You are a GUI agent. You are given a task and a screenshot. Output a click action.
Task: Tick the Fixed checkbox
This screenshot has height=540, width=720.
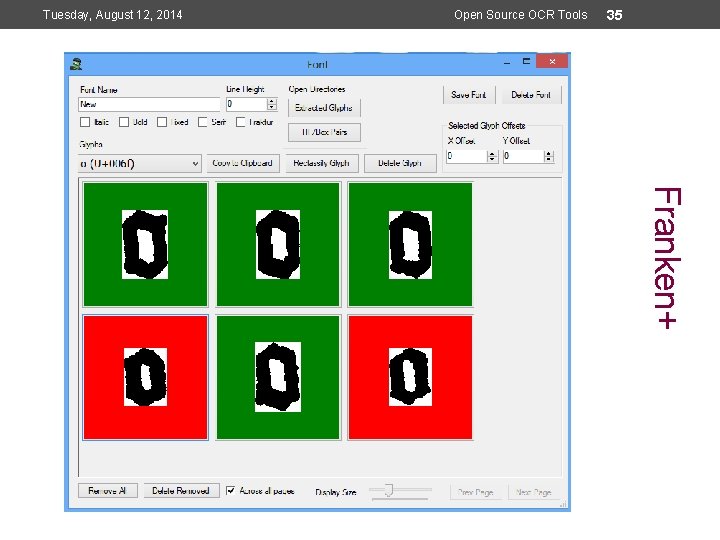pyautogui.click(x=162, y=122)
